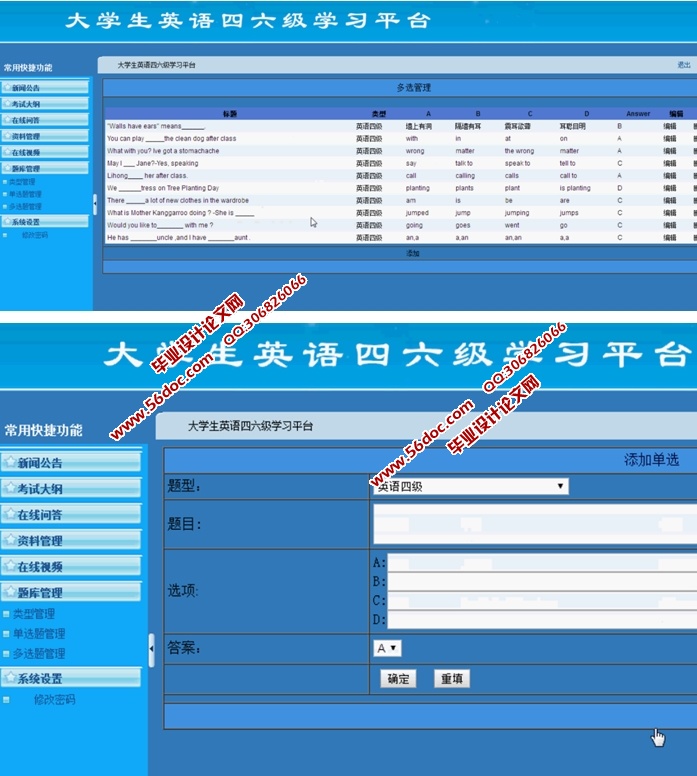Viewport: 697px width, 776px height.
Task: Go to 多选题管理 in the lower page sidebar
Action: 39,654
